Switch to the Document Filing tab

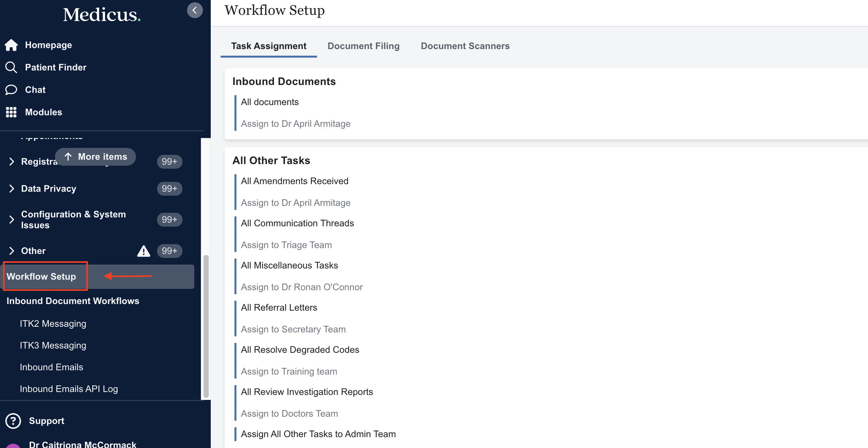click(x=363, y=46)
